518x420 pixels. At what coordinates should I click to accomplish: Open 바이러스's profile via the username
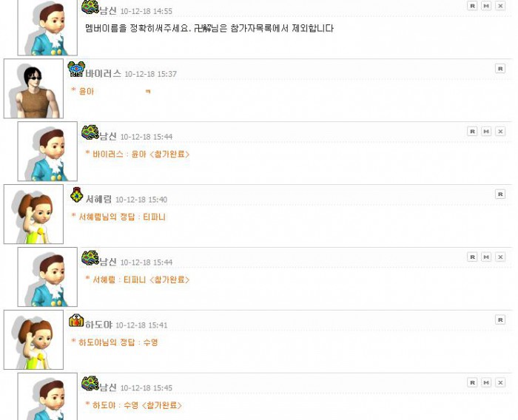[x=103, y=74]
